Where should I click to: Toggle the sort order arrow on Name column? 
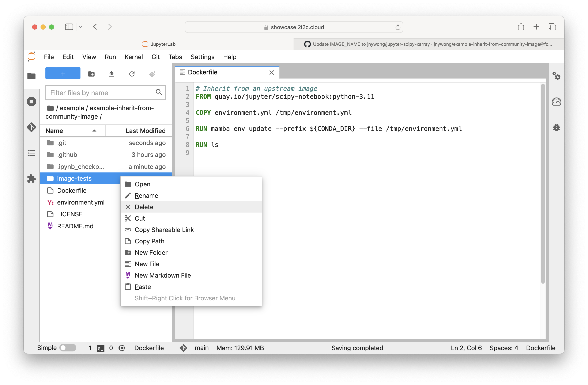[94, 131]
